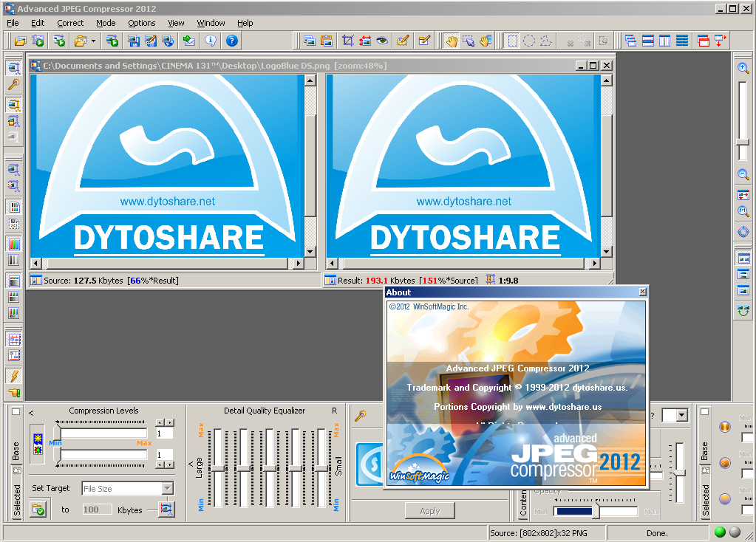Open the Edit menu
This screenshot has width=756, height=542.
click(x=38, y=23)
